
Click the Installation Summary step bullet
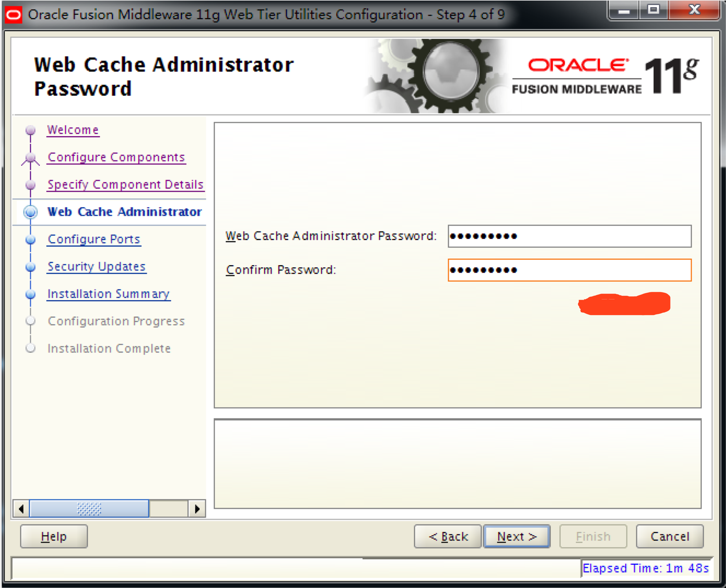click(30, 294)
